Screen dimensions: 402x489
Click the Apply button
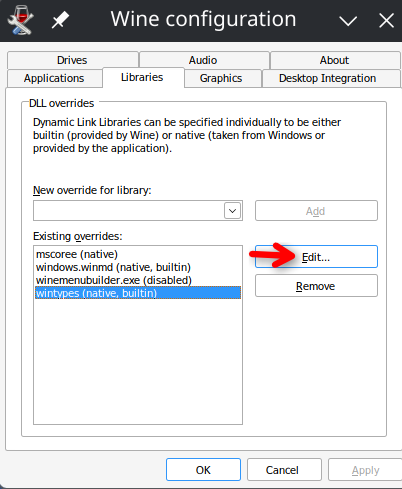(x=365, y=470)
